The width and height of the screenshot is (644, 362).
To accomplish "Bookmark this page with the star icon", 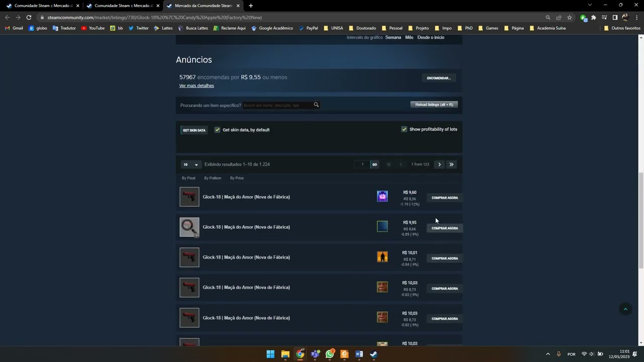I will click(x=570, y=17).
